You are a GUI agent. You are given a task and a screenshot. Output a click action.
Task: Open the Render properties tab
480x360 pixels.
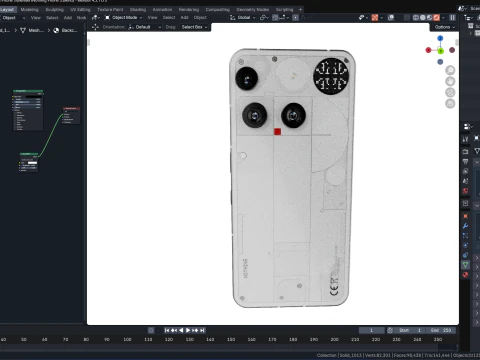coord(466,152)
